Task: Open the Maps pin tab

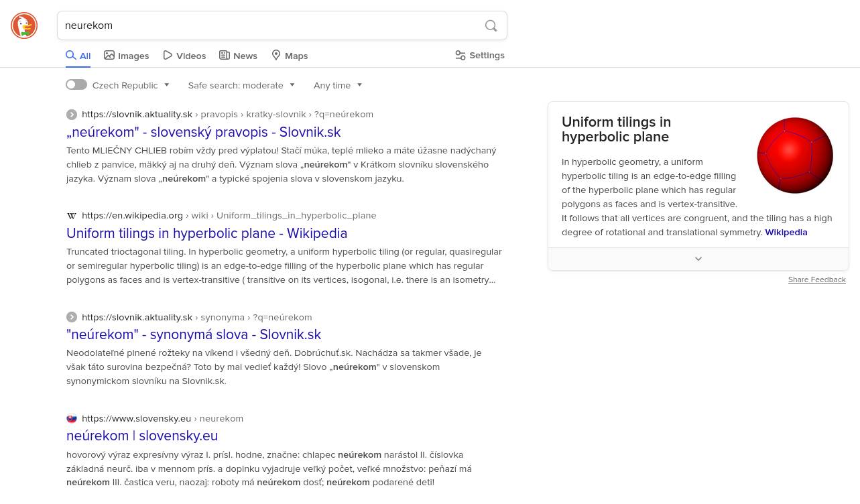Action: pyautogui.click(x=290, y=56)
